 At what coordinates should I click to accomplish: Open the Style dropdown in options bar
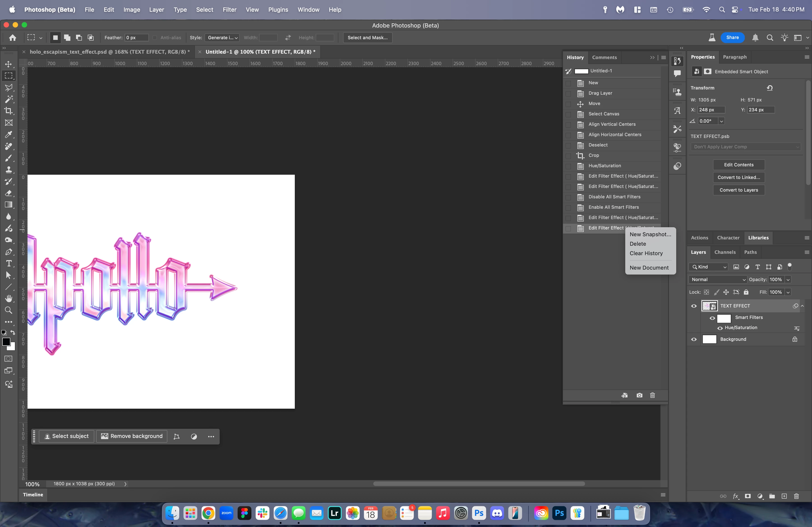click(x=222, y=37)
